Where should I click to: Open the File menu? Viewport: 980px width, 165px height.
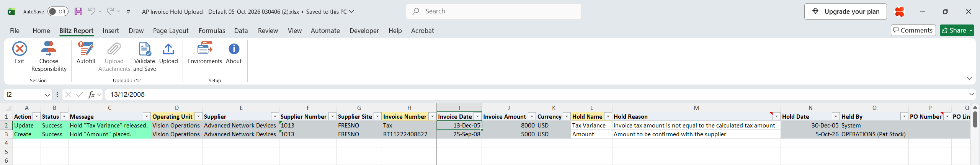(x=15, y=31)
